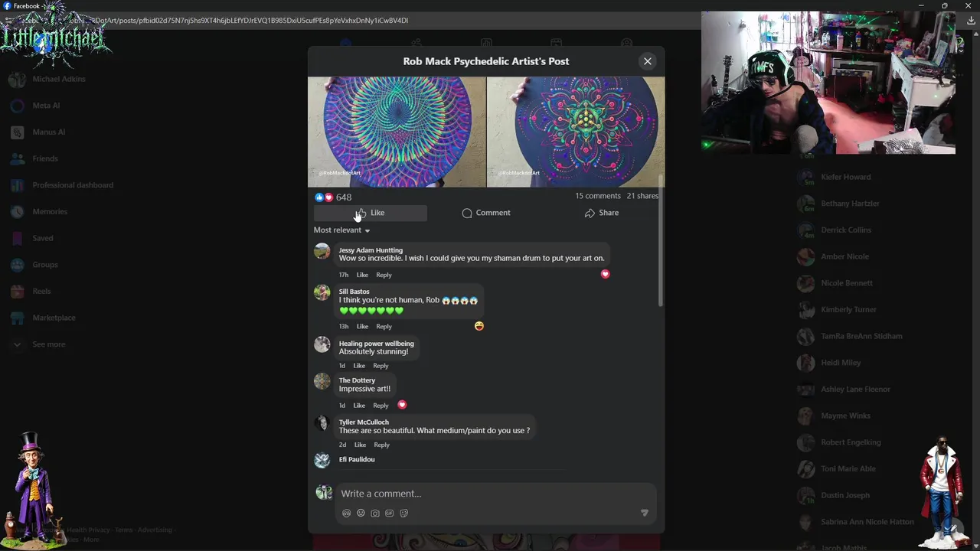Like The Dottery's comment
Viewport: 980px width, 551px height.
tap(359, 406)
